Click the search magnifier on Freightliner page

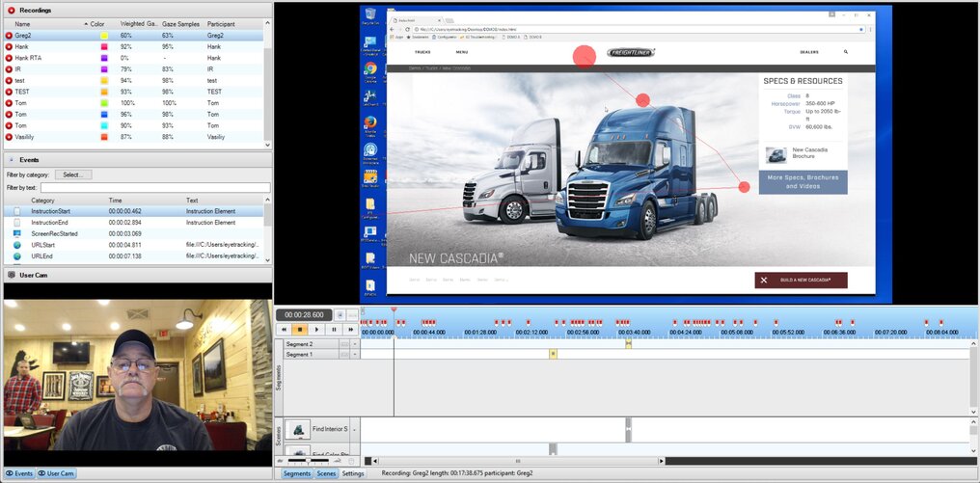846,52
